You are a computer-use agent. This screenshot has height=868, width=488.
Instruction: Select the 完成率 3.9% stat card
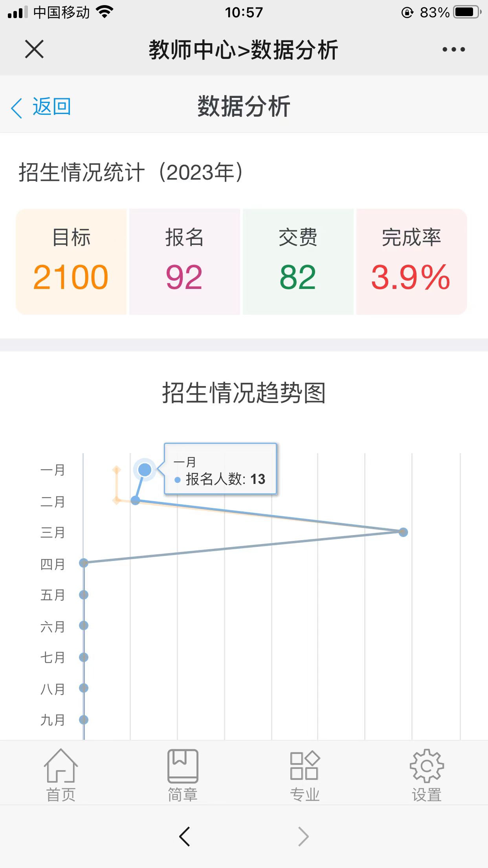411,262
